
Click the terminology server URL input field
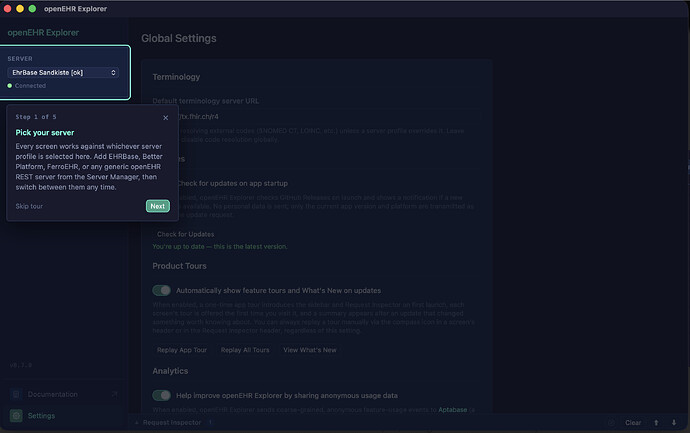click(316, 117)
